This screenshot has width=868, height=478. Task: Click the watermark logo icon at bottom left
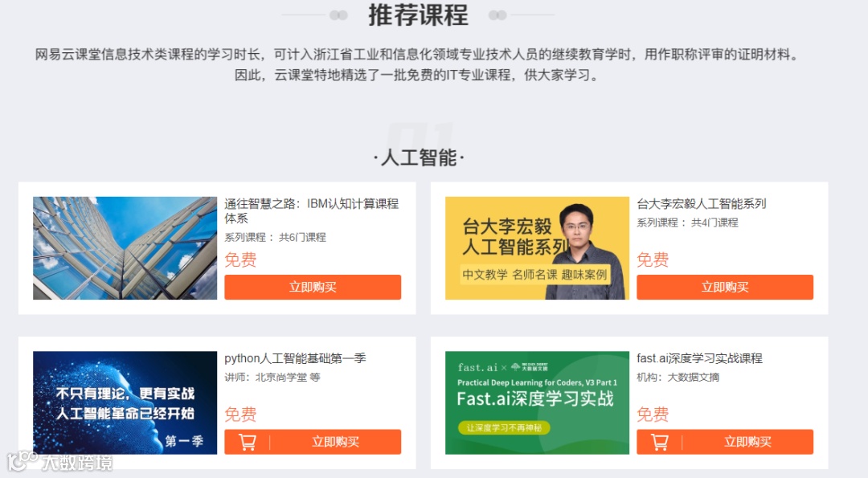pos(23,461)
